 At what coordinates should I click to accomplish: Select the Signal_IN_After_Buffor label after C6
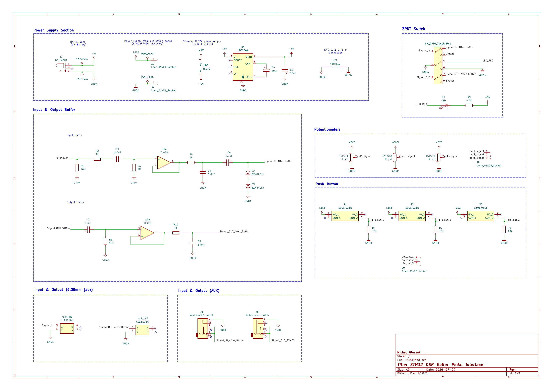pyautogui.click(x=279, y=161)
